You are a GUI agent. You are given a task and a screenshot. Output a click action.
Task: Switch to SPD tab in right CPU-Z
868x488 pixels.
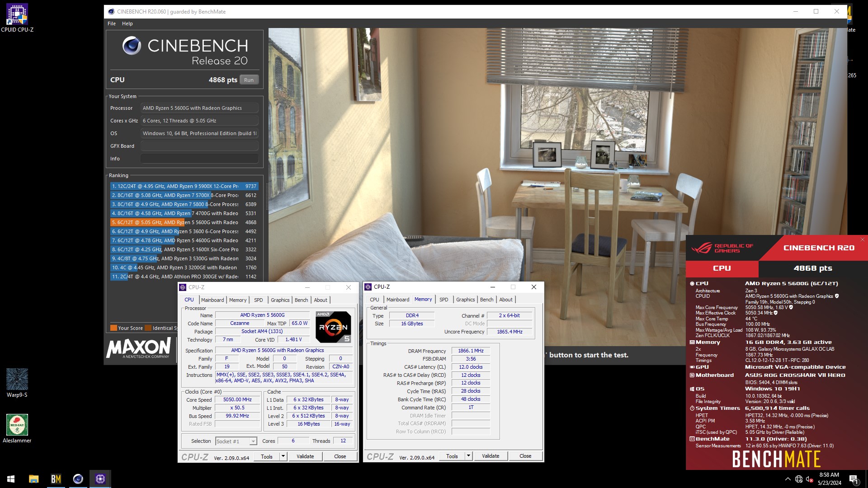click(444, 300)
